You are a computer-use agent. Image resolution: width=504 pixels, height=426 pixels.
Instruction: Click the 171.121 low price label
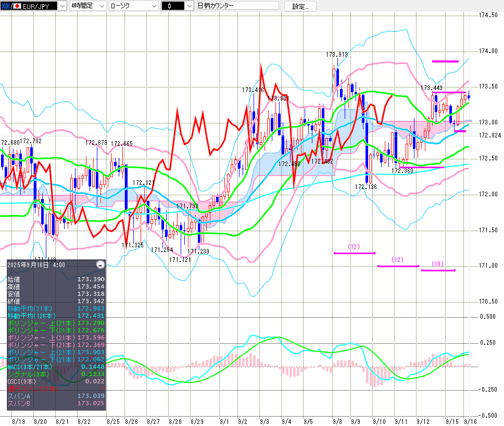pos(180,260)
